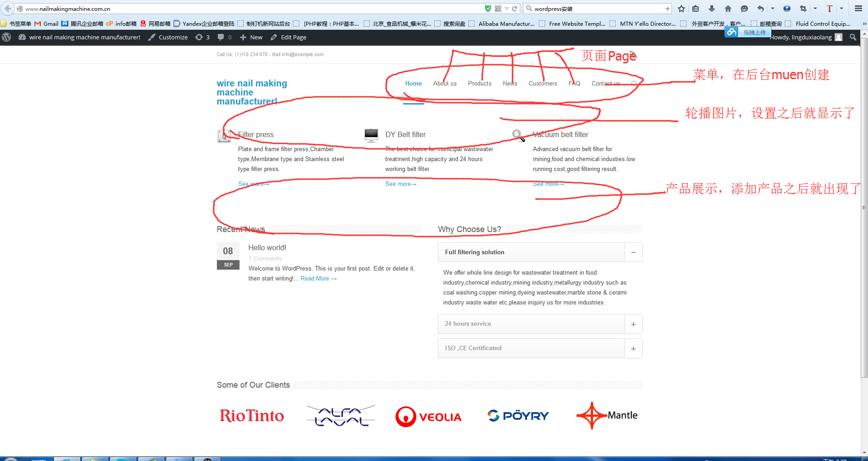This screenshot has width=868, height=461.
Task: Open dropdown next to crop icon
Action: (x=815, y=9)
